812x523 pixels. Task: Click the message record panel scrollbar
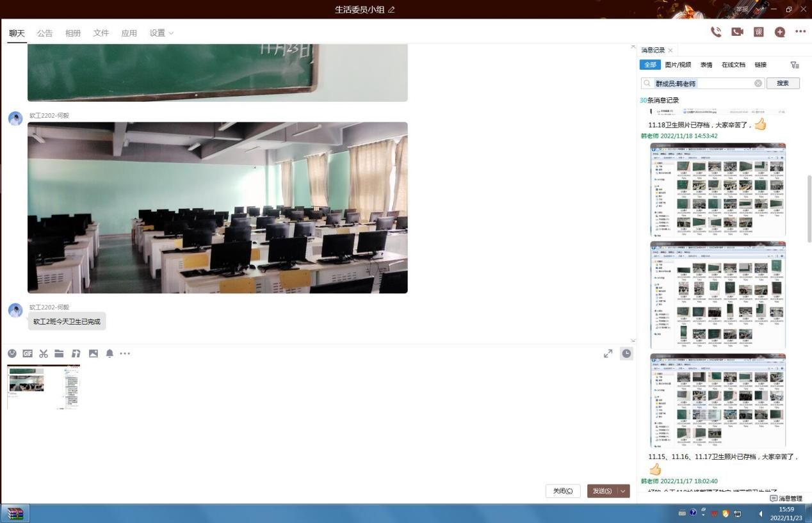click(x=808, y=208)
